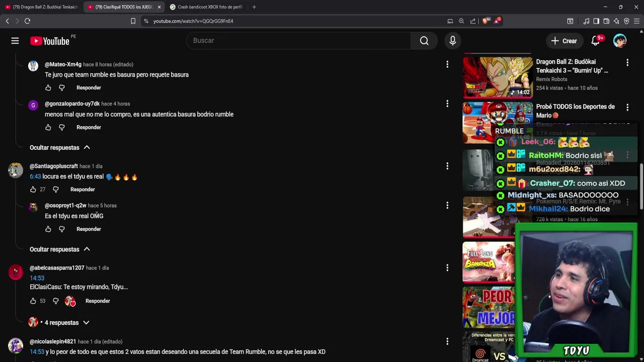
Task: Dislike Mateo-Xm4g's comment
Action: (62, 88)
